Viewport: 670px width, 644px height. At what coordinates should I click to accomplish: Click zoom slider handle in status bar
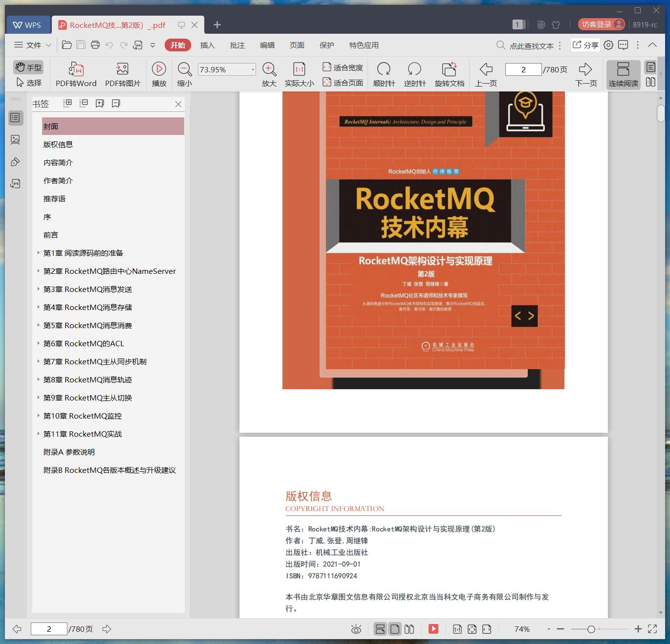pos(591,629)
